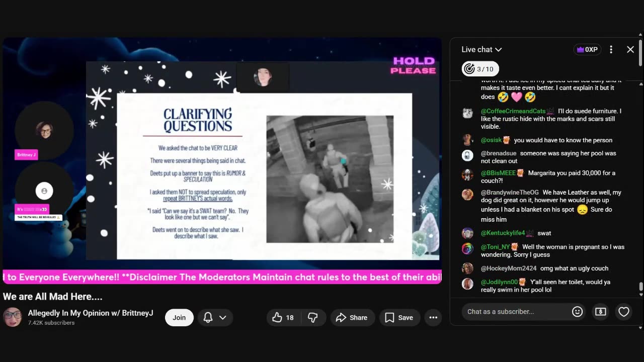Select @Toni_NY username in chat
The width and height of the screenshot is (644, 362).
tap(495, 247)
